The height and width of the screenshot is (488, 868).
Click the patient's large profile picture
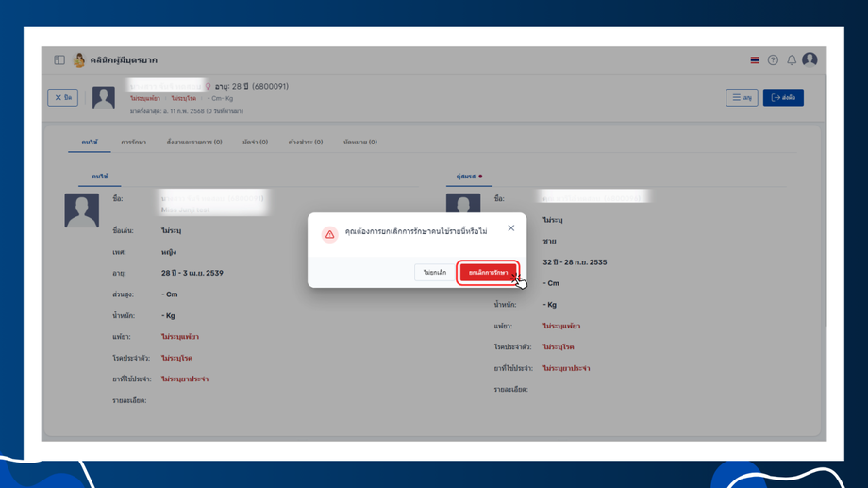point(82,210)
